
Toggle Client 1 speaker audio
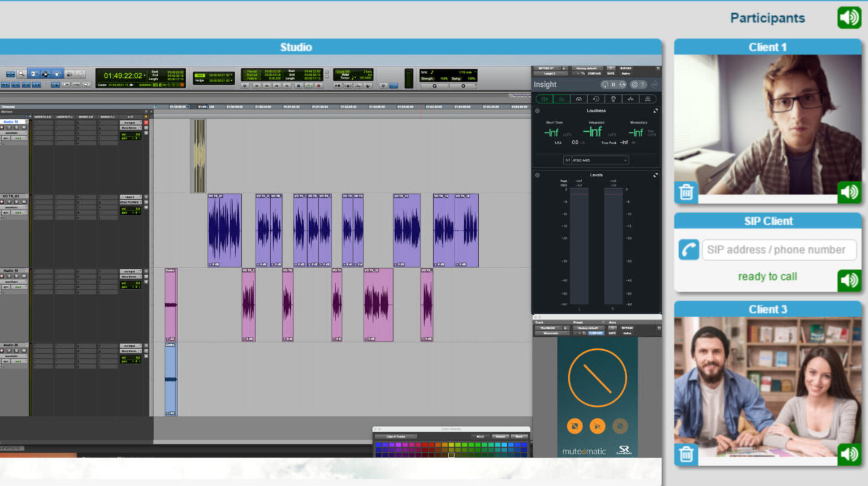(849, 192)
